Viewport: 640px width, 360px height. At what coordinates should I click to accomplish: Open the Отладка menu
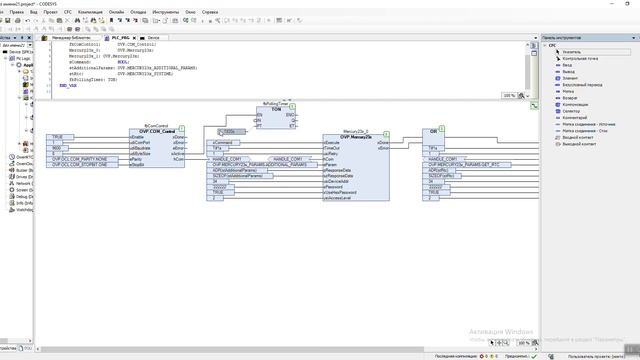(138, 12)
